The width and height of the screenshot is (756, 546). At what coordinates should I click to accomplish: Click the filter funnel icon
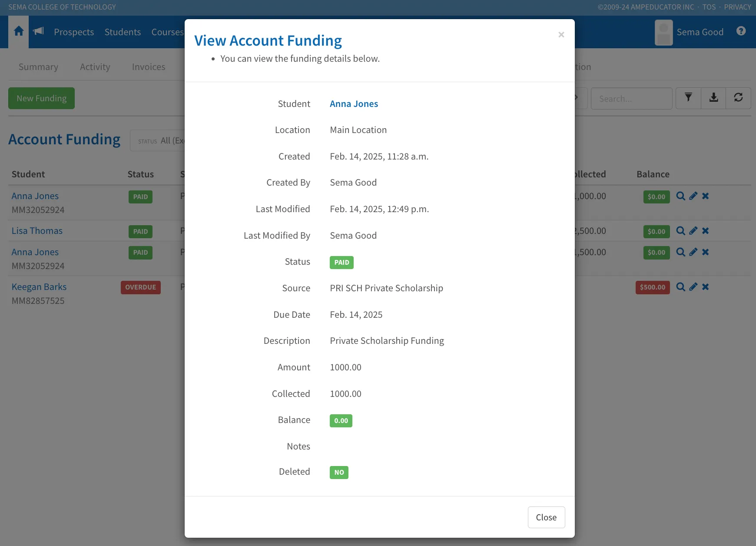688,98
